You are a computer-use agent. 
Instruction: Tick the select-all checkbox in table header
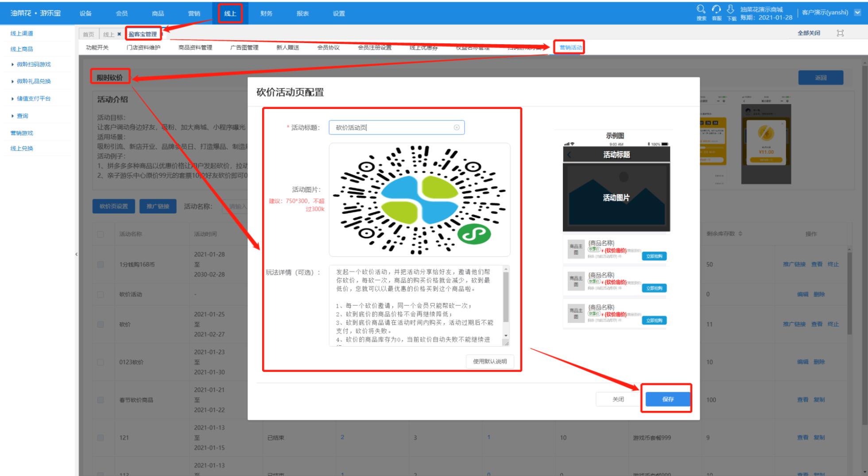(101, 234)
